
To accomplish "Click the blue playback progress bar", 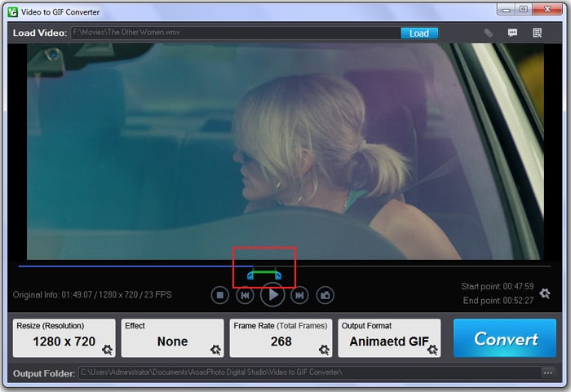I will pyautogui.click(x=135, y=266).
